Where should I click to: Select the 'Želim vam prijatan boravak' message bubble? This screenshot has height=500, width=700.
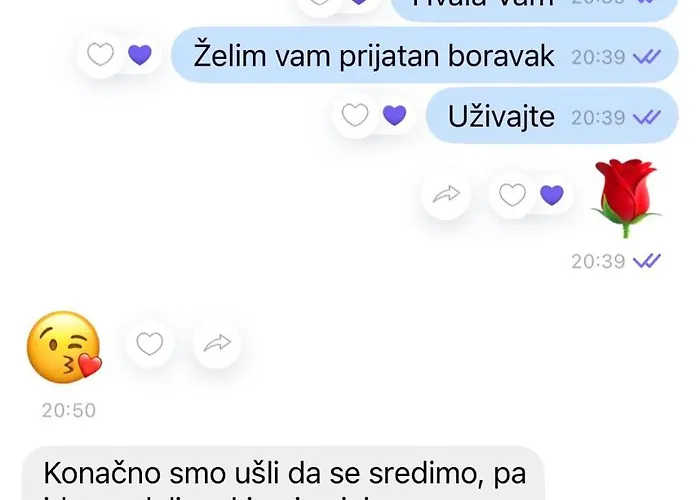(x=425, y=55)
